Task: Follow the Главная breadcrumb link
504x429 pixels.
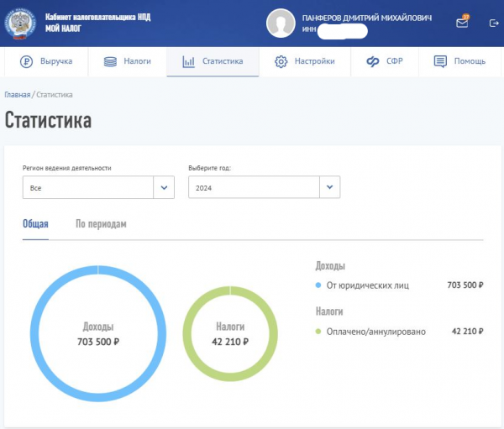Action: (17, 95)
